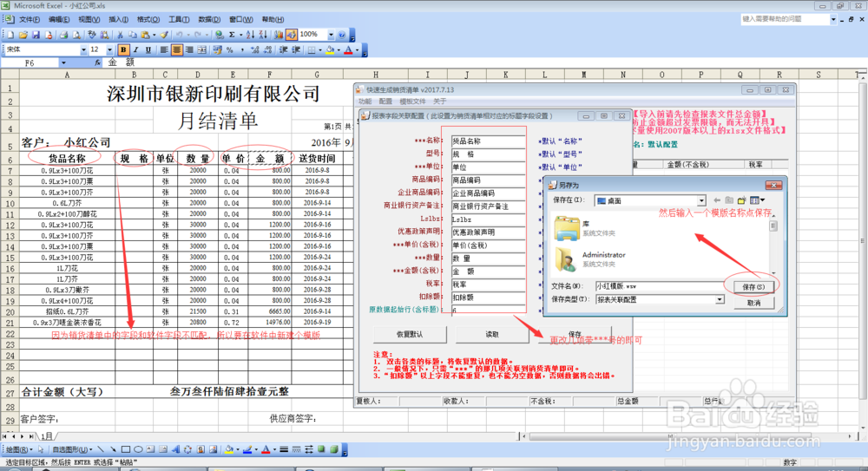Click the Print icon in the Excel toolbar

coord(63,35)
